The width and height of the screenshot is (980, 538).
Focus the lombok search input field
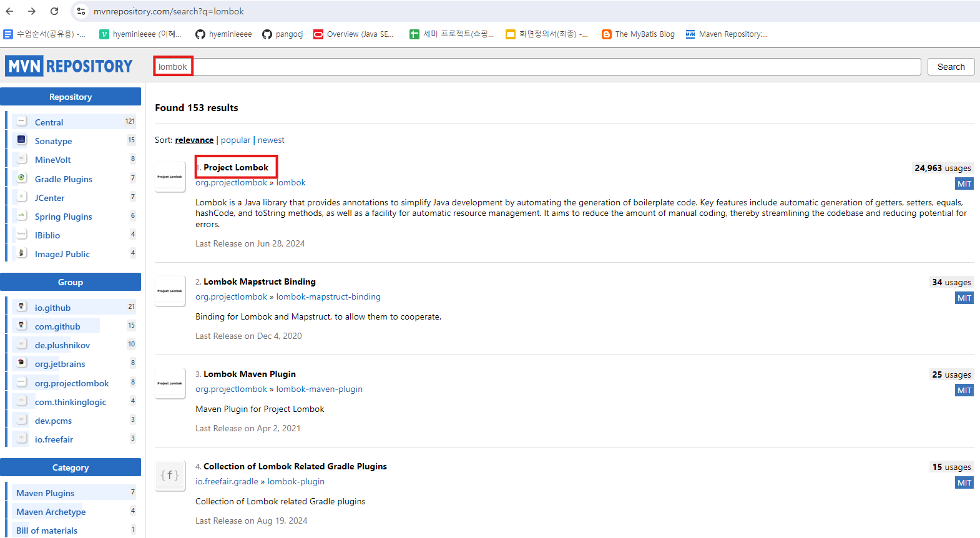pyautogui.click(x=537, y=67)
